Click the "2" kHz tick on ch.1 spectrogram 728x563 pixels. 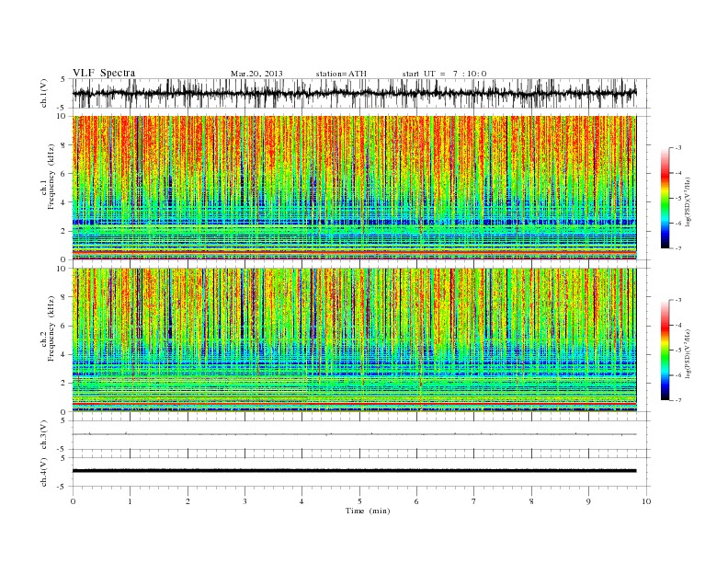pyautogui.click(x=64, y=231)
